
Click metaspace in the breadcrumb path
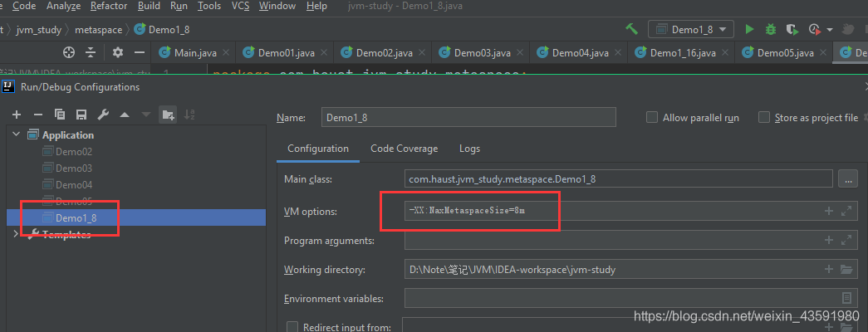point(99,30)
